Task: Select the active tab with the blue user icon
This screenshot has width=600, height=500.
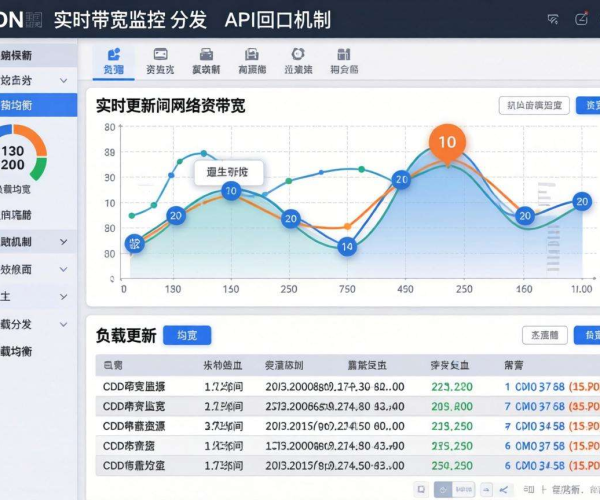Action: pyautogui.click(x=114, y=61)
